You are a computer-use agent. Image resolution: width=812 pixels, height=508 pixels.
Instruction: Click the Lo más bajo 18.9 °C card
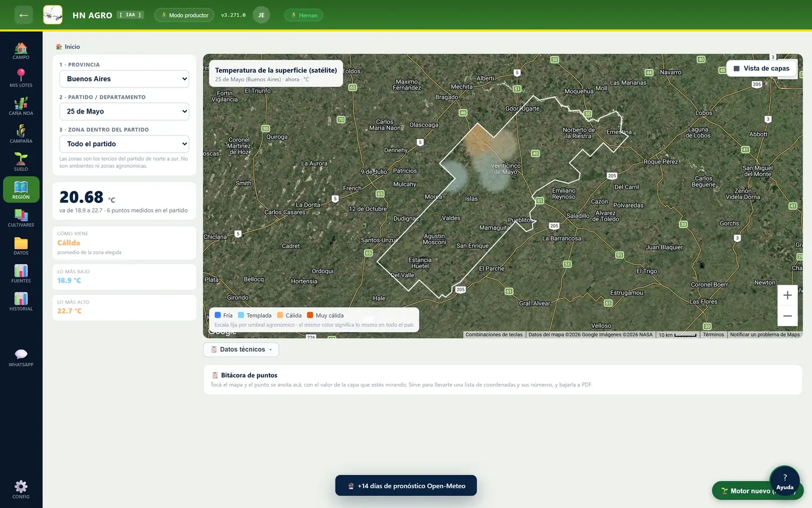(124, 277)
